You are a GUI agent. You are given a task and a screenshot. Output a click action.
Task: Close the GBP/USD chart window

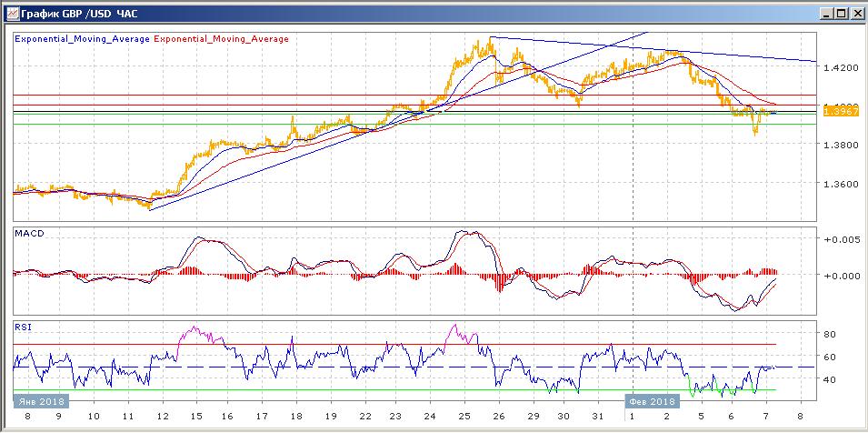coord(856,14)
